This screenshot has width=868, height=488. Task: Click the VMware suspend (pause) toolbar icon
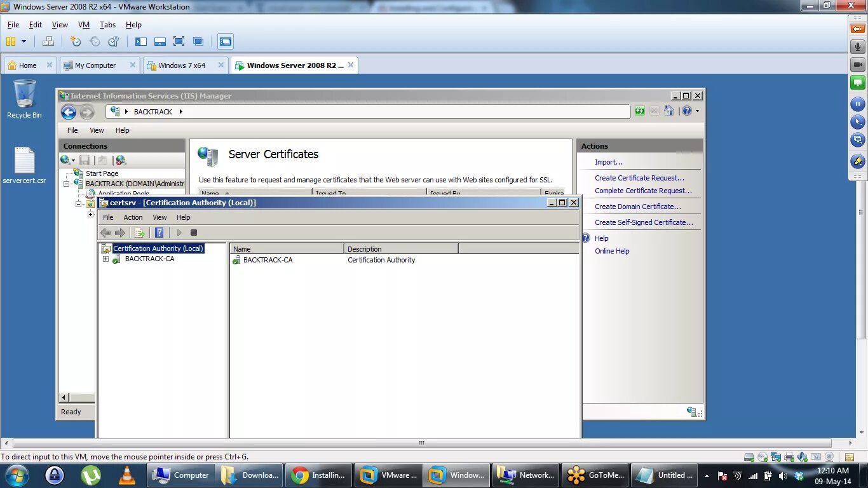11,41
